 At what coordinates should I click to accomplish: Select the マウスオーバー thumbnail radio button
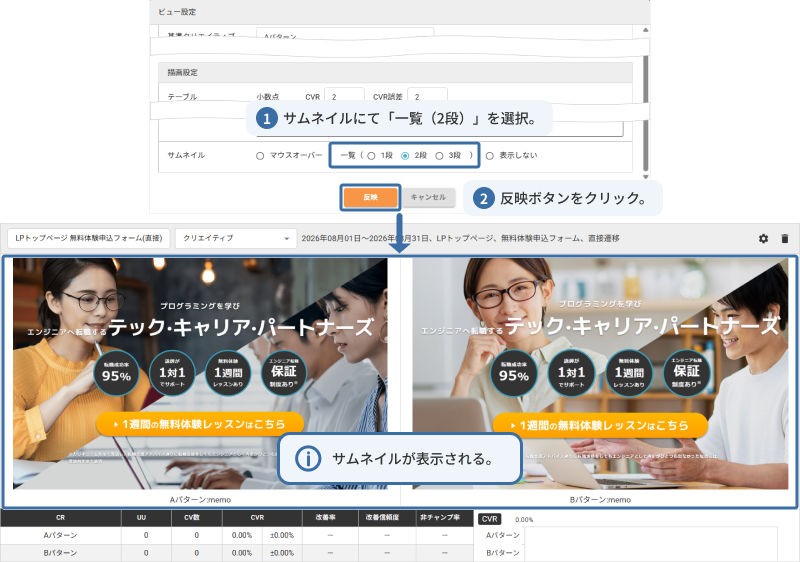[x=260, y=156]
